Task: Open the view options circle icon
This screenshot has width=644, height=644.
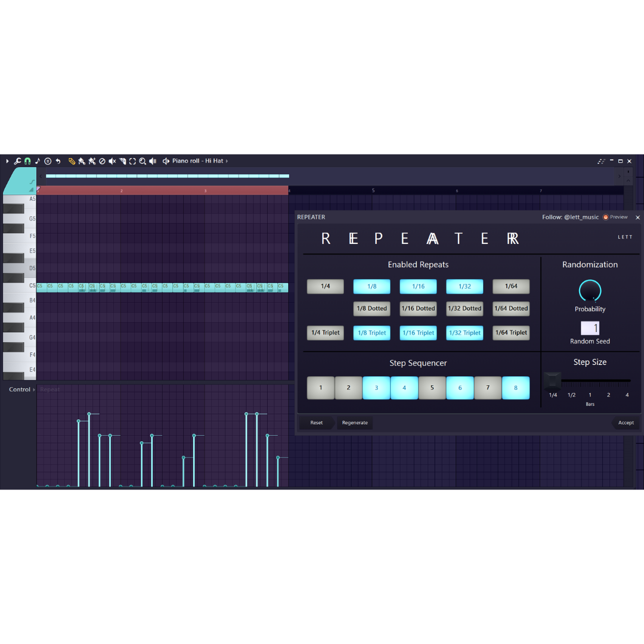Action: (48, 161)
